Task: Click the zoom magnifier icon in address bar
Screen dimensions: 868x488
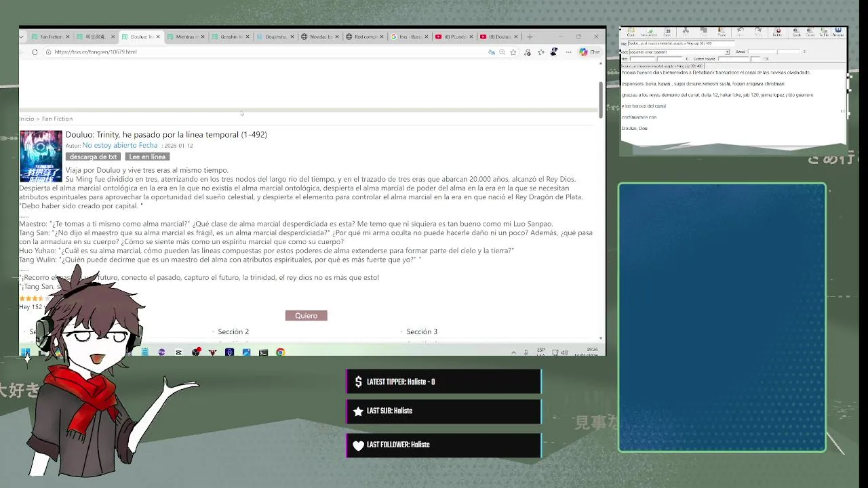Action: 502,52
